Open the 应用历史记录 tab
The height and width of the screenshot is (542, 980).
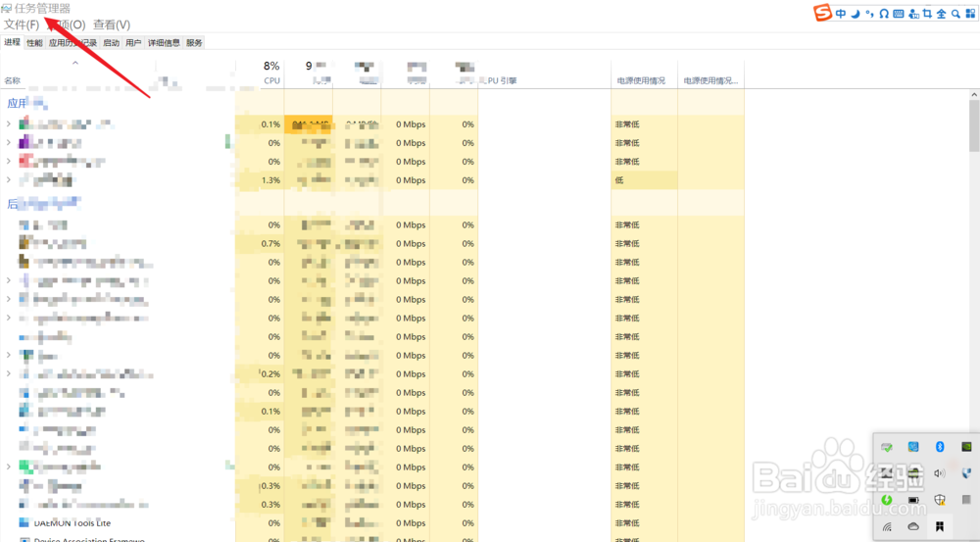point(73,42)
